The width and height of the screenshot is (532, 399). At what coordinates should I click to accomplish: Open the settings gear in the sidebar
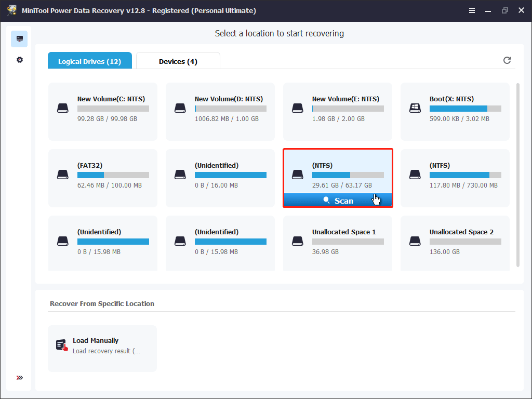click(19, 59)
